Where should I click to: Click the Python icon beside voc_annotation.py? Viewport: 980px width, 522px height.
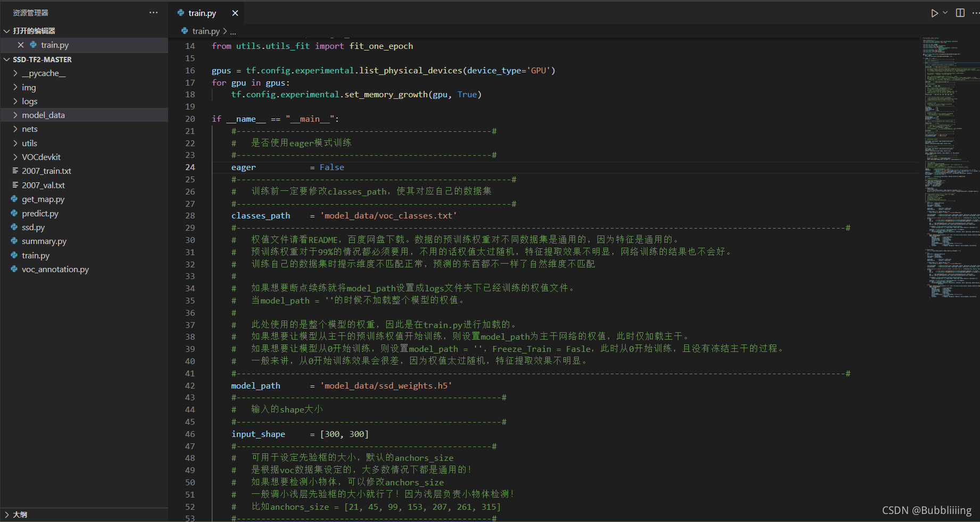tap(14, 269)
